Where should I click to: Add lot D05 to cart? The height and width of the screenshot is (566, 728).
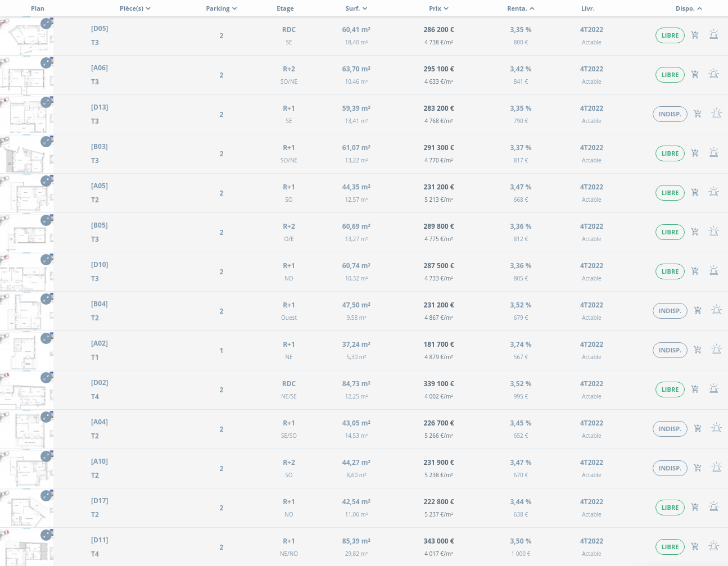(x=695, y=35)
